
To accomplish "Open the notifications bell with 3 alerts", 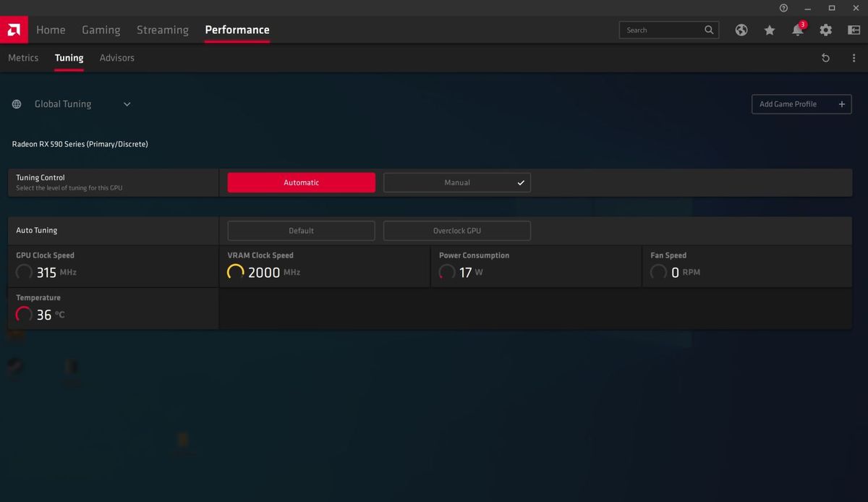I will (797, 30).
